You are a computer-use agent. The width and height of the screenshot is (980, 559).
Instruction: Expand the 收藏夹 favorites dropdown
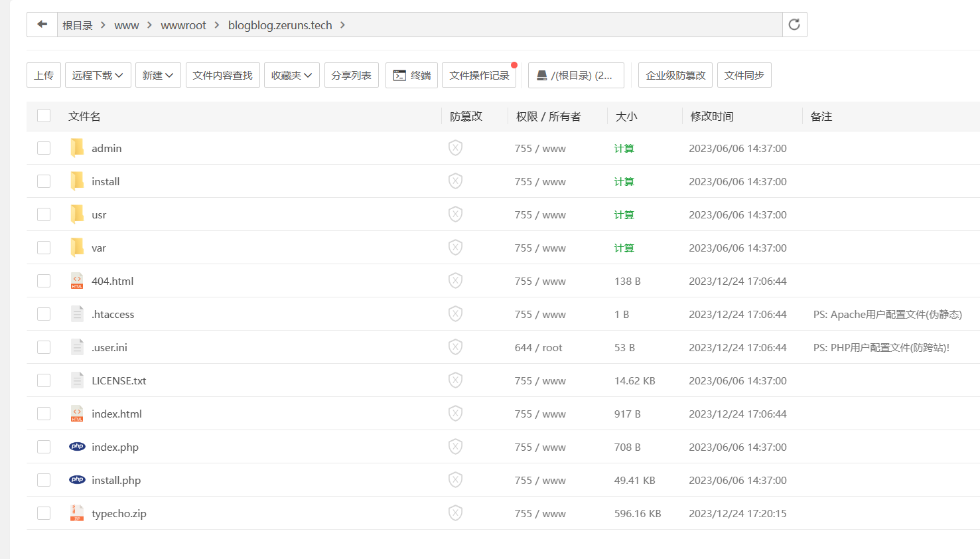pos(291,75)
